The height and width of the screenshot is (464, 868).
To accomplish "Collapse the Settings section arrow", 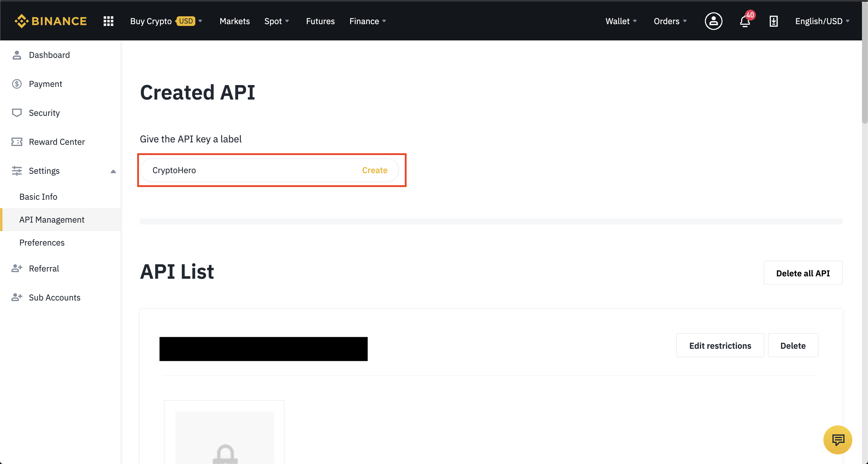I will (113, 171).
